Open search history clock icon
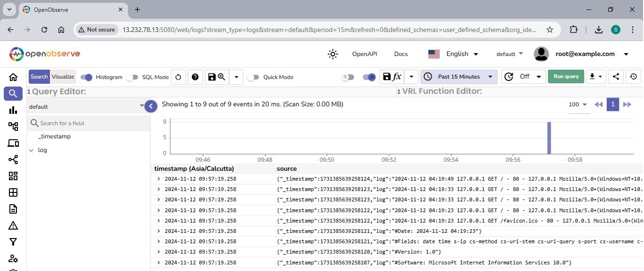 [634, 77]
